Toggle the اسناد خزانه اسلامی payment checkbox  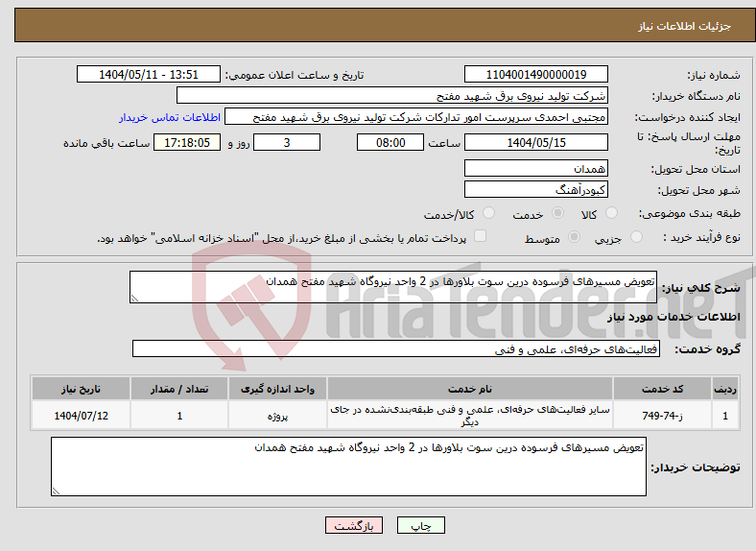pyautogui.click(x=481, y=236)
